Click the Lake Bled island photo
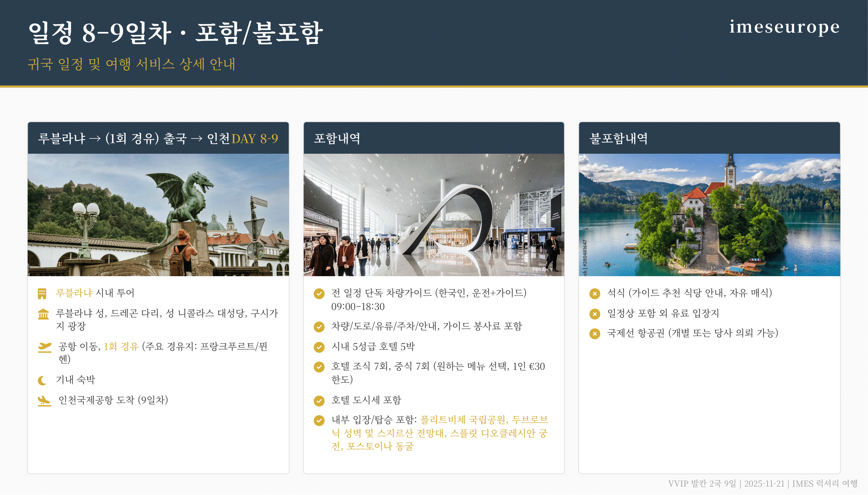 coord(709,215)
